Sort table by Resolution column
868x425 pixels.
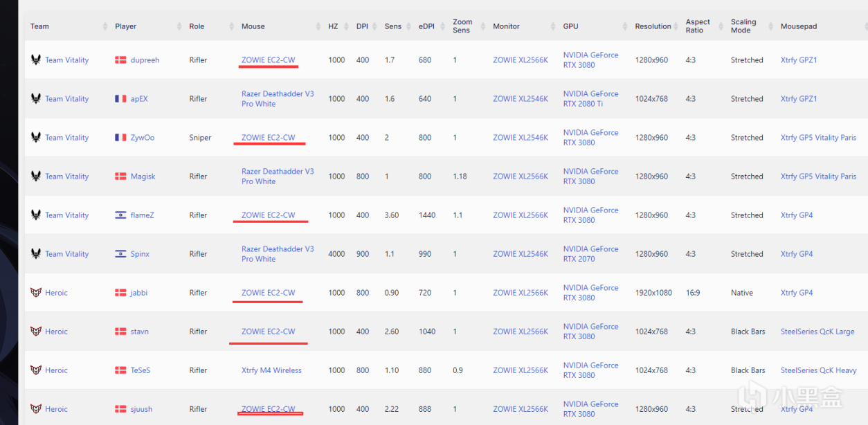point(653,26)
